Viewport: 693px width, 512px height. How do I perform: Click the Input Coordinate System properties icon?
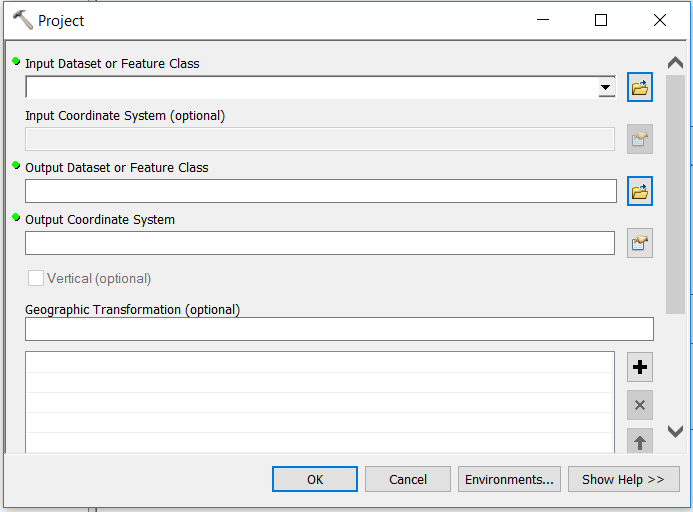tap(640, 140)
